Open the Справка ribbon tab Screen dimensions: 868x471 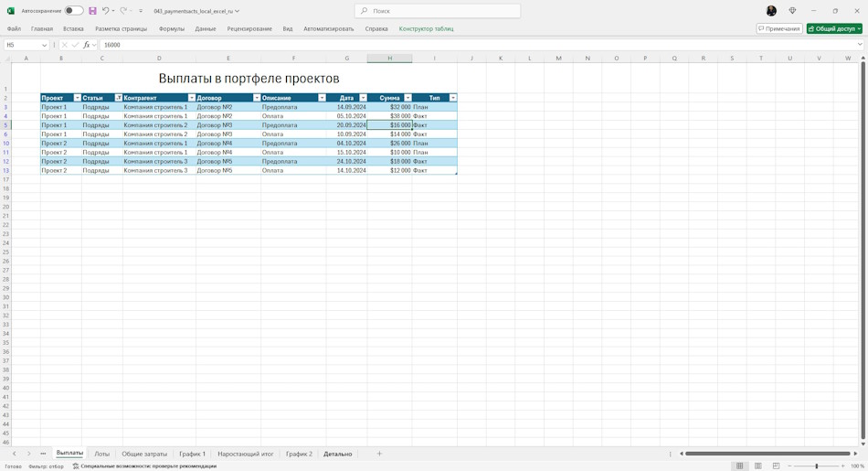click(376, 29)
